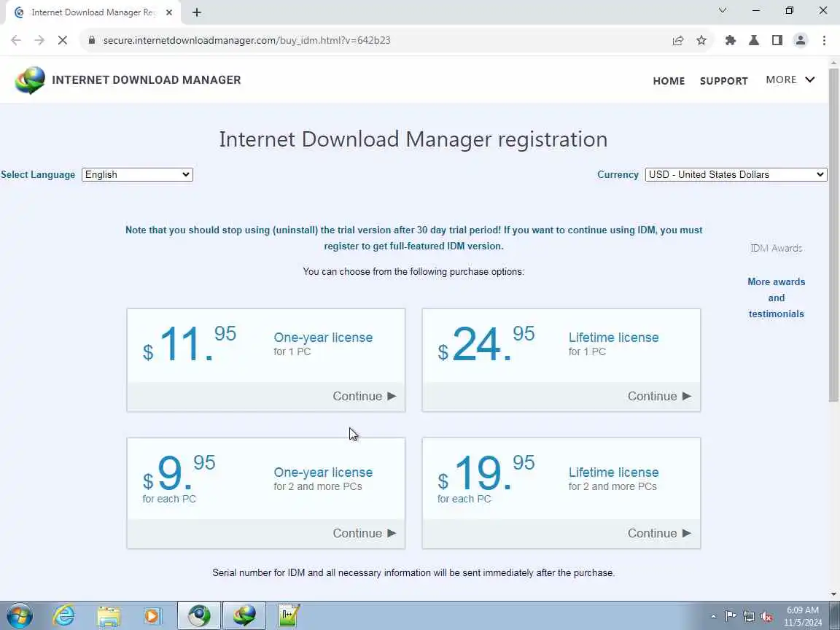Click the browser forward arrow
The height and width of the screenshot is (630, 840).
tap(39, 40)
